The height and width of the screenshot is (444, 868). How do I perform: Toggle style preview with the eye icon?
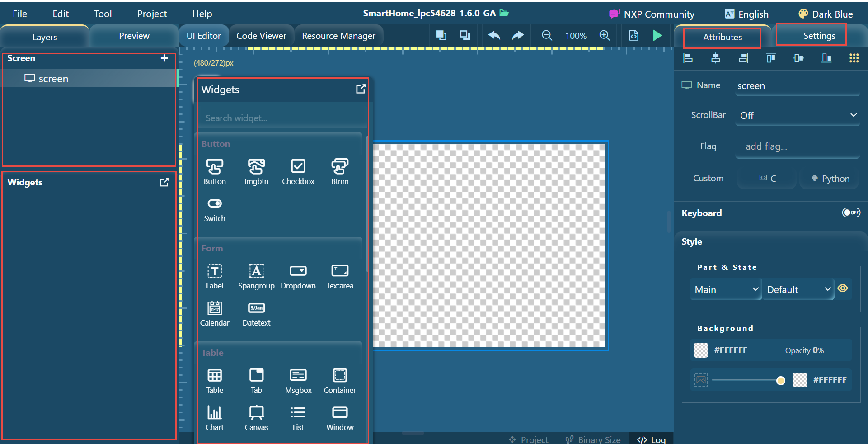[843, 289]
